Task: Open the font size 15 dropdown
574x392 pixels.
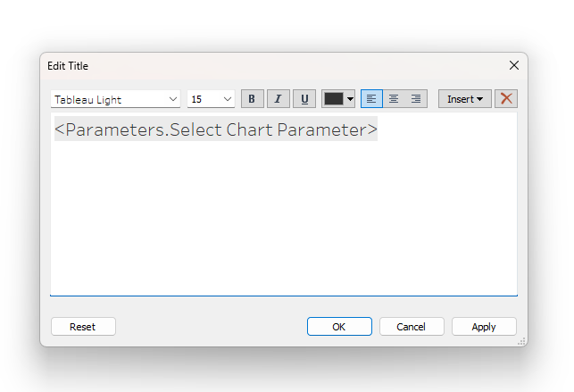Action: point(211,99)
